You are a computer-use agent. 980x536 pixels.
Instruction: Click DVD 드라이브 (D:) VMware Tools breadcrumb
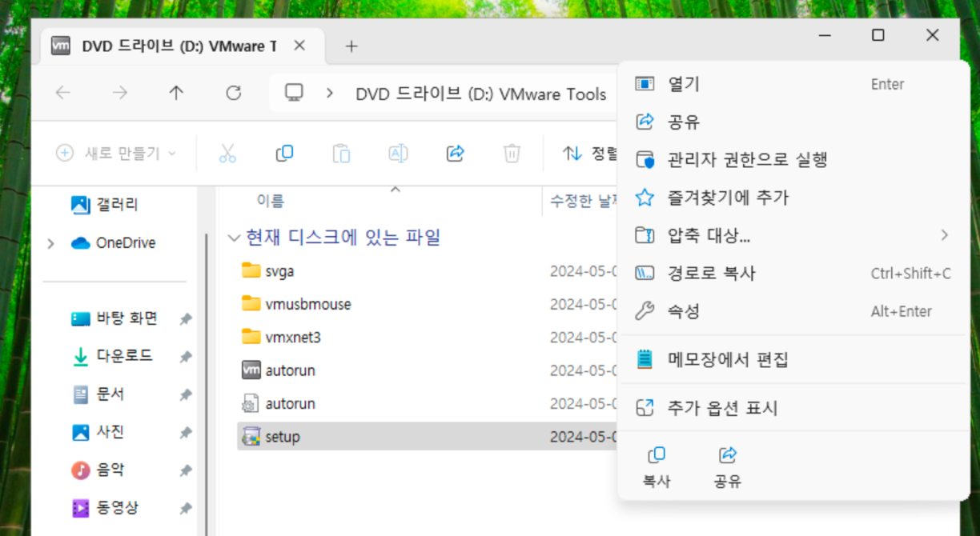click(x=481, y=94)
